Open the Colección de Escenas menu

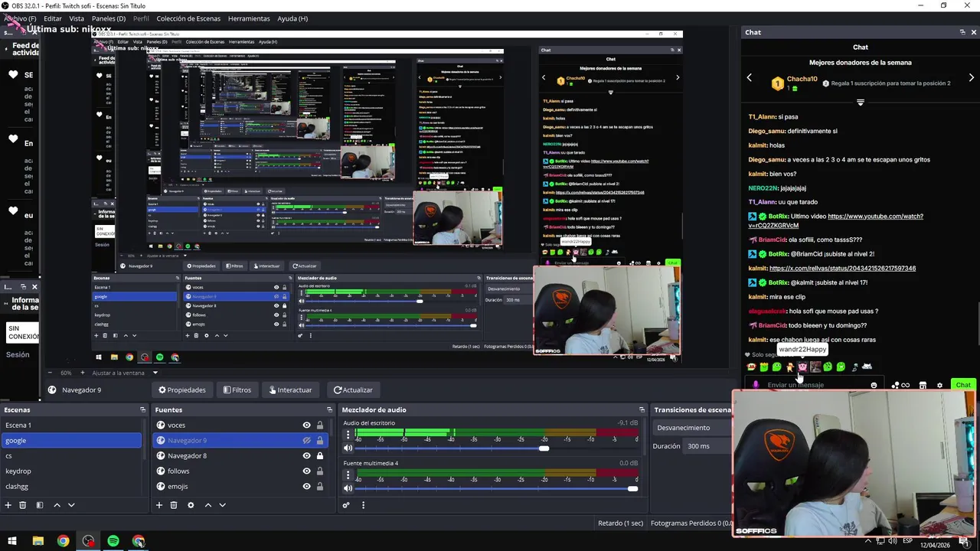tap(188, 18)
